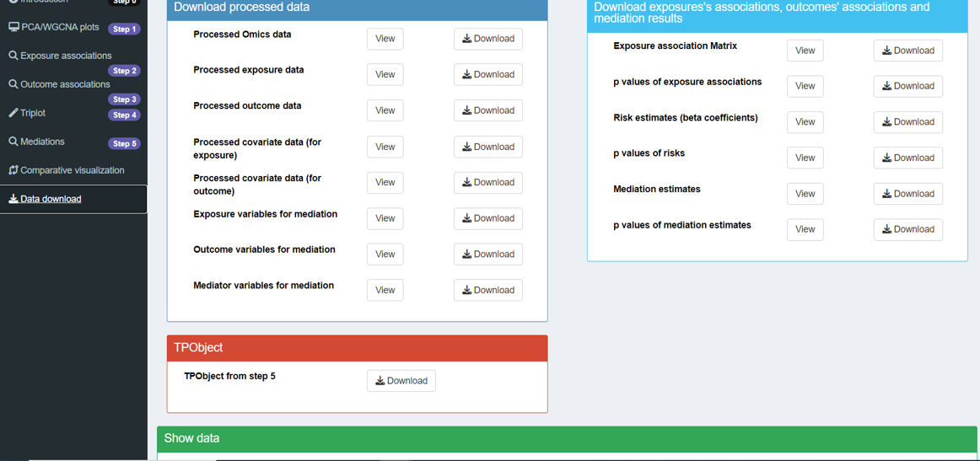Screen dimensions: 980x461
Task: Click the PCA/WGCNA plots monitor icon
Action: point(13,28)
